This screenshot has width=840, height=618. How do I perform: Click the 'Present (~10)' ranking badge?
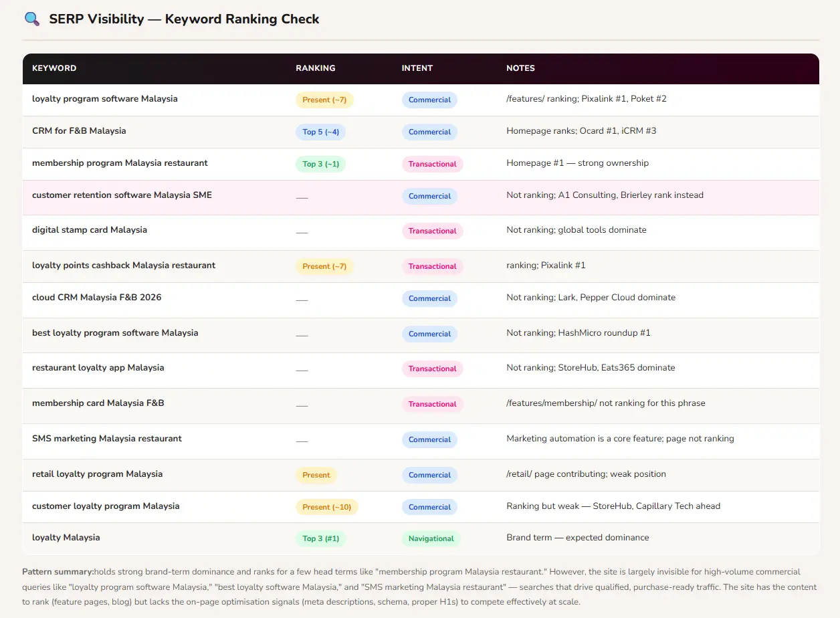click(327, 508)
